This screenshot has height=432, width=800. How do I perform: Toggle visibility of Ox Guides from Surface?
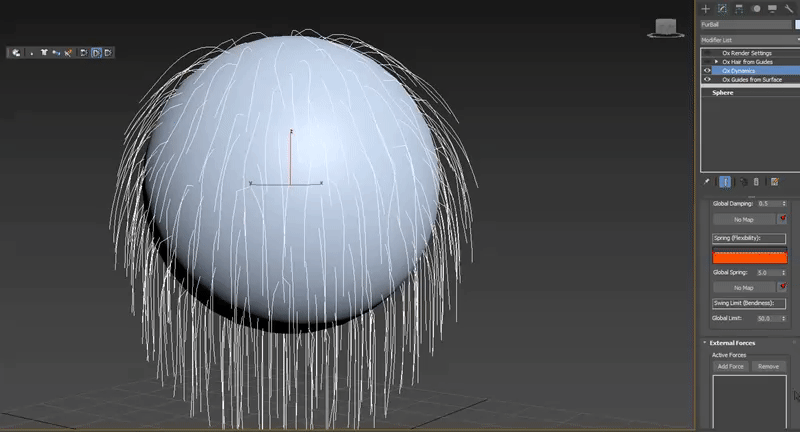tap(707, 80)
